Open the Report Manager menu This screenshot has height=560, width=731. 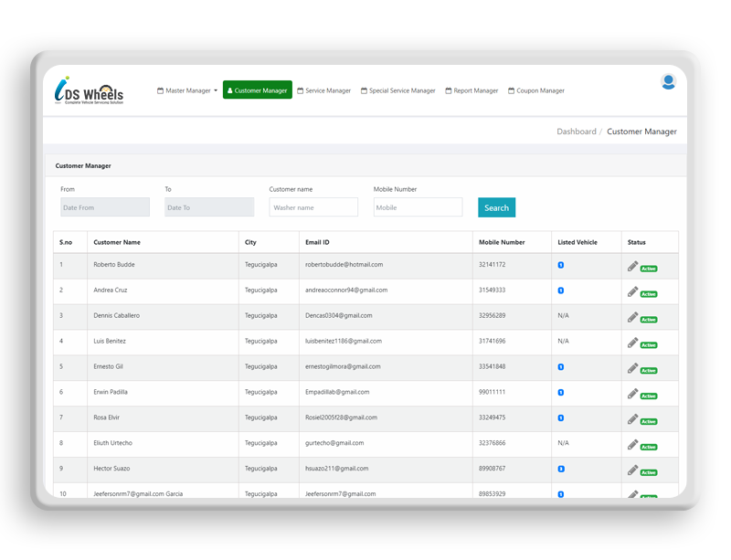471,91
